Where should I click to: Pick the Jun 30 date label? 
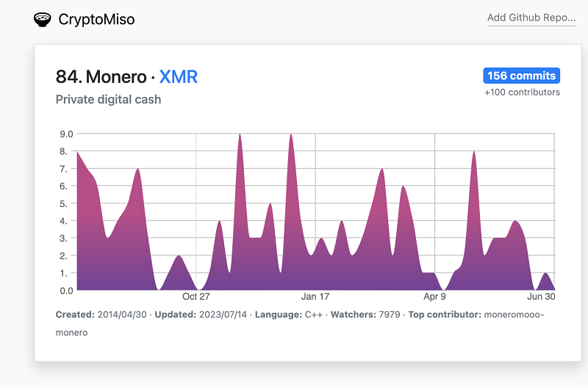[540, 297]
